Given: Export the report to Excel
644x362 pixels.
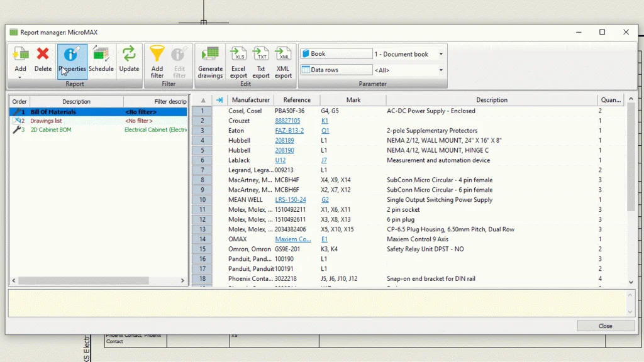Looking at the screenshot, I should [238, 55].
